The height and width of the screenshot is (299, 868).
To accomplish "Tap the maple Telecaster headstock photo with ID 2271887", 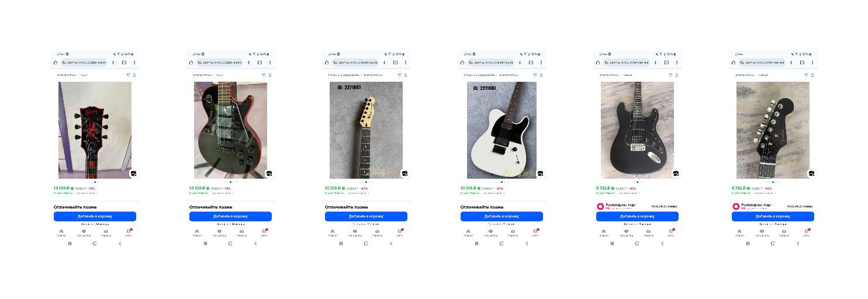I will [366, 130].
